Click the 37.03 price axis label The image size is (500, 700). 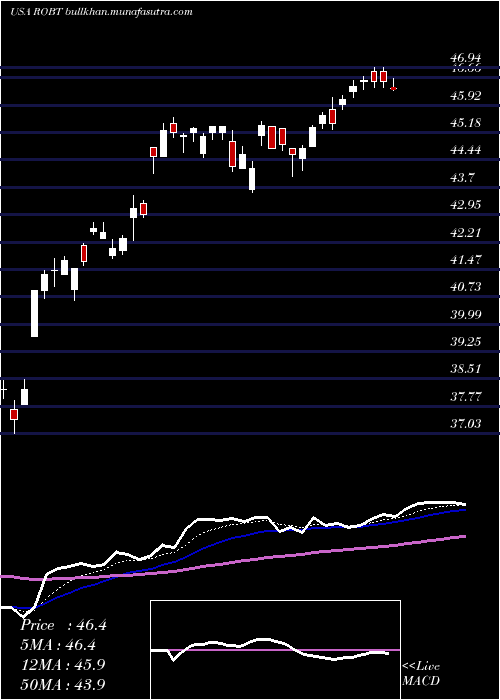tap(466, 424)
